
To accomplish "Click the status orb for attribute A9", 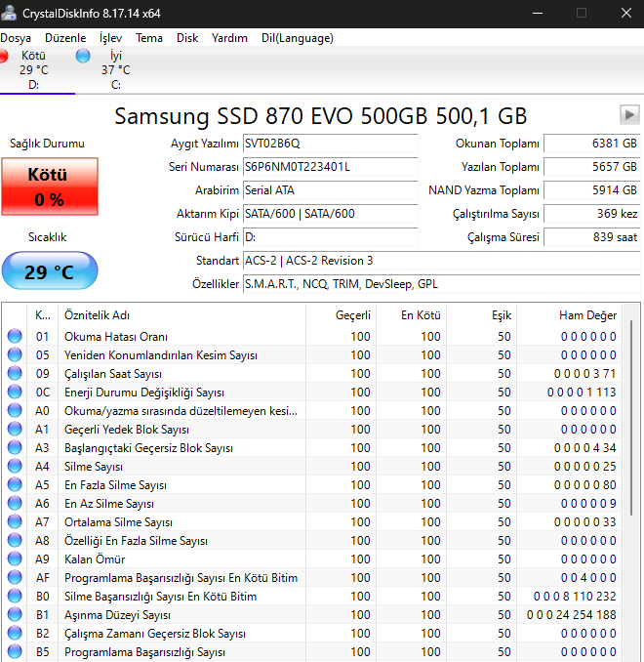I will (x=15, y=559).
